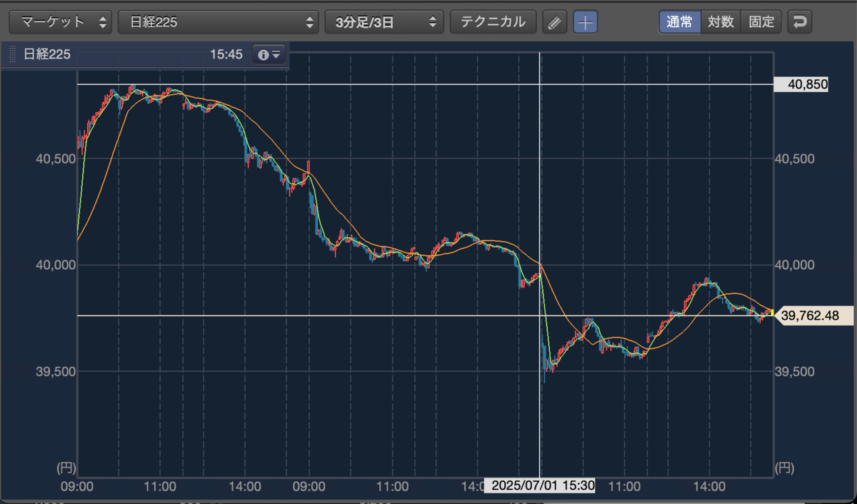The height and width of the screenshot is (504, 857).
Task: Switch scale to 対数 mode
Action: click(721, 22)
